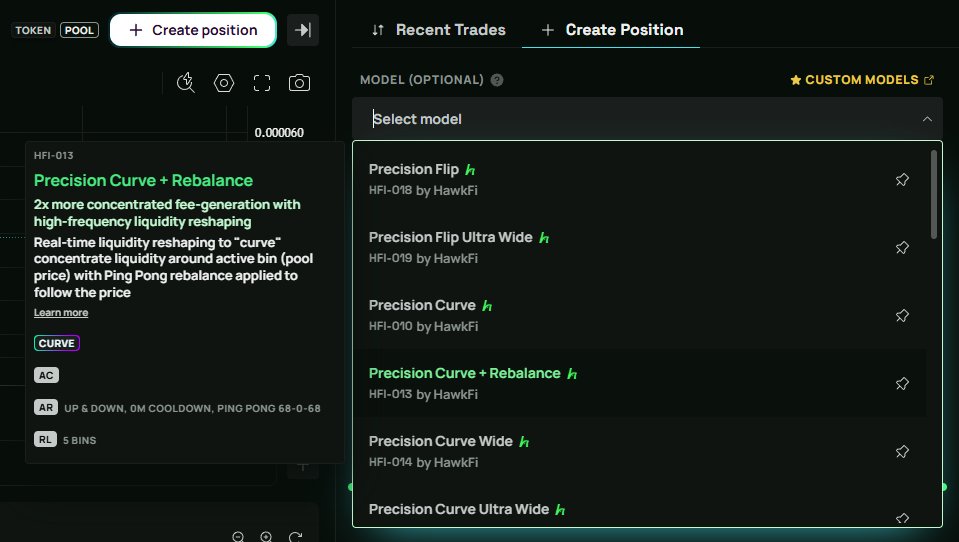Click the HFI-019 by HawkFi subtitle
Image resolution: width=959 pixels, height=542 pixels.
coord(423,258)
